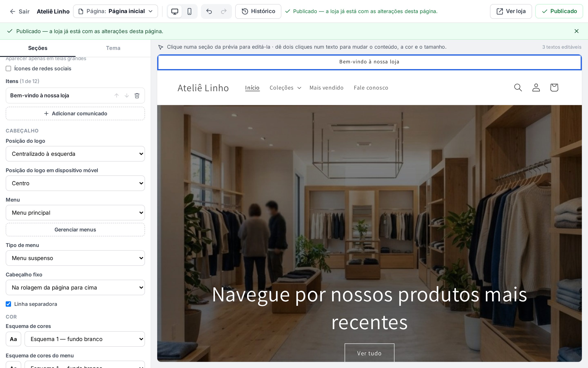Open 'Cabeçalho fixo' dropdown
The height and width of the screenshot is (368, 588).
(x=75, y=287)
